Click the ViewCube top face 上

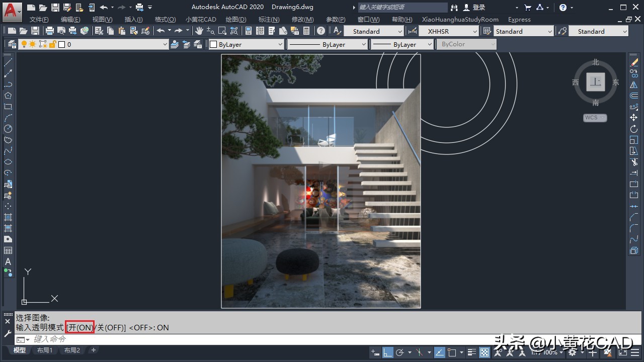(596, 82)
